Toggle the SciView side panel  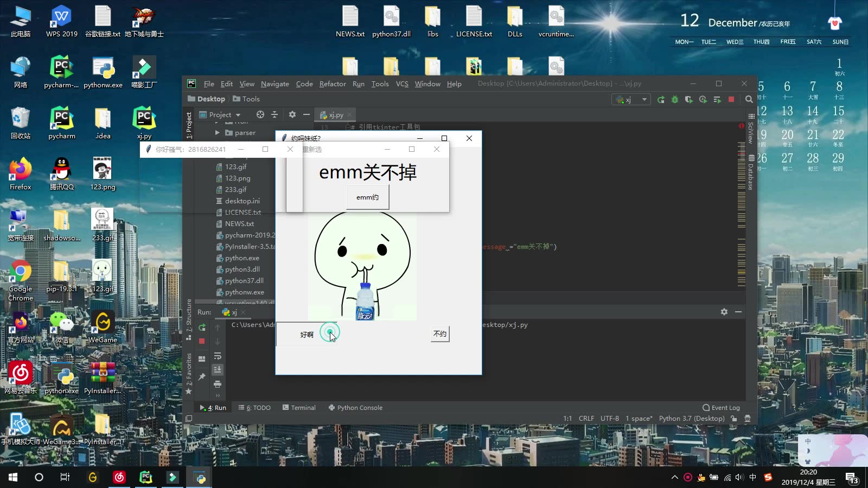(751, 128)
